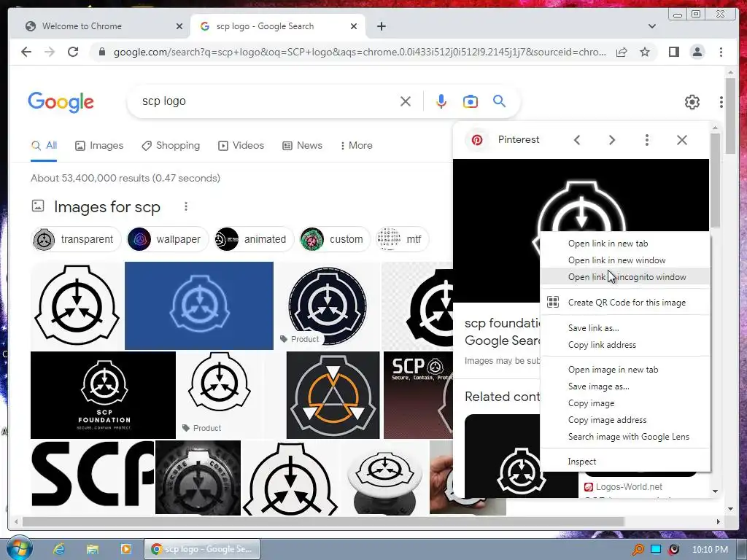The image size is (747, 560).
Task: Go back with the browser back arrow
Action: (x=26, y=52)
